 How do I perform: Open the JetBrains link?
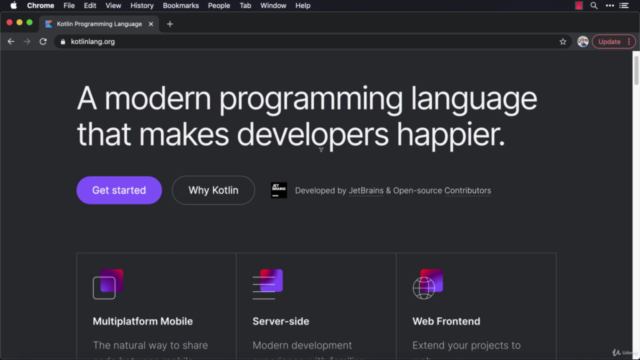tap(366, 191)
